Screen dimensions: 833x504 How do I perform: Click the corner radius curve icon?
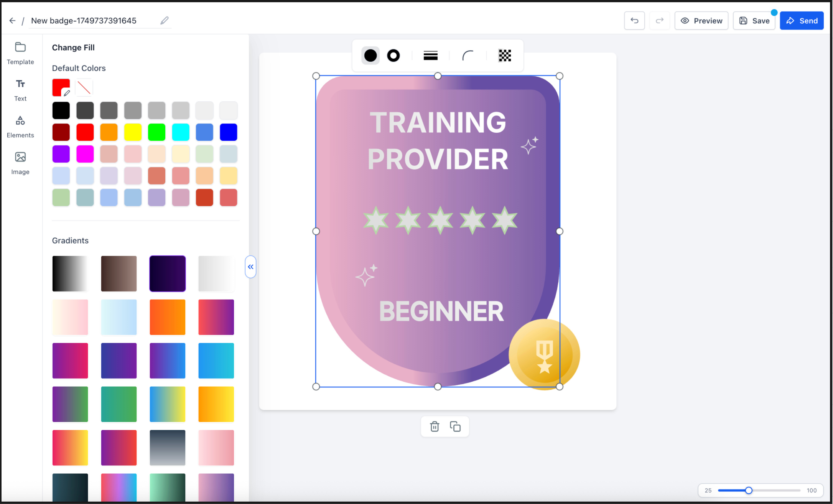coord(468,56)
